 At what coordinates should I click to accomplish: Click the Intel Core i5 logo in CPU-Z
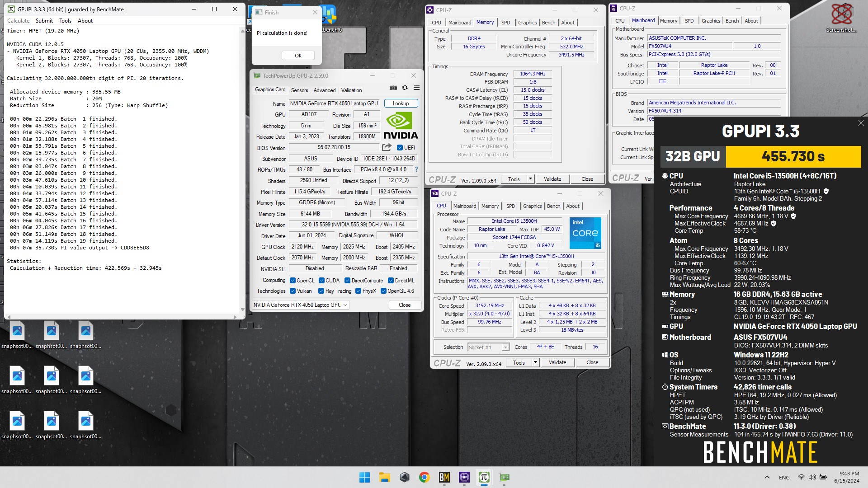tap(585, 233)
